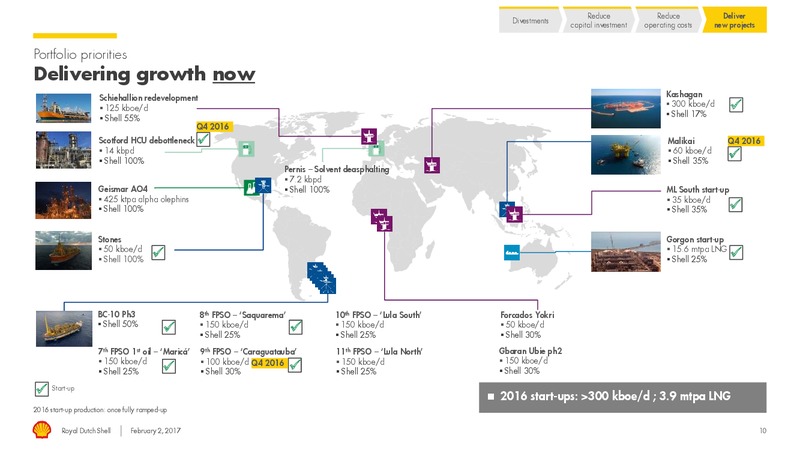This screenshot has width=800, height=450.
Task: Click the yellow Q4 2016 tag beside Malikai
Action: (x=745, y=140)
